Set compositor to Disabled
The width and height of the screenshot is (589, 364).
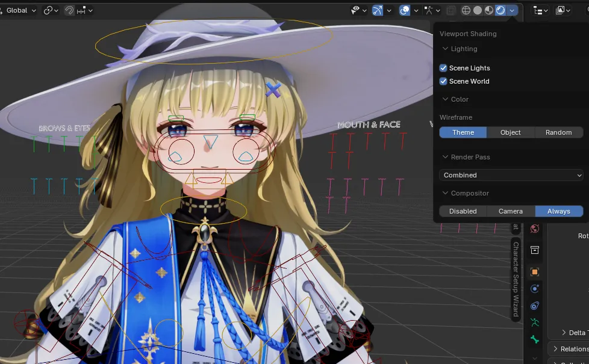pyautogui.click(x=463, y=211)
